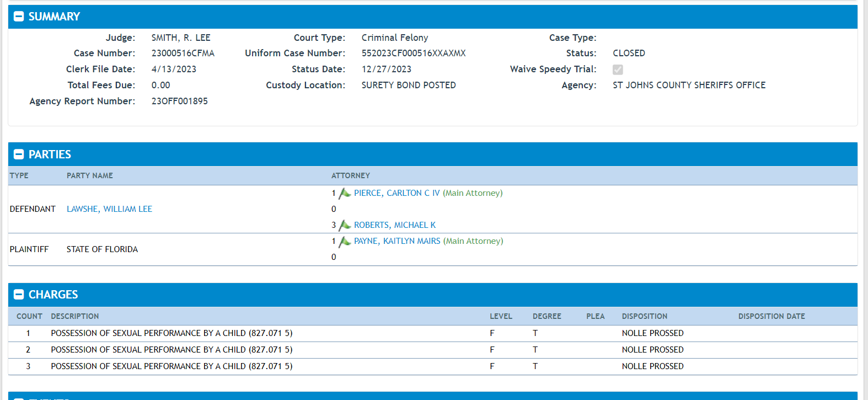Screen dimensions: 868x400
Task: Click the judge name SMITH, R. LEE
Action: coord(181,38)
